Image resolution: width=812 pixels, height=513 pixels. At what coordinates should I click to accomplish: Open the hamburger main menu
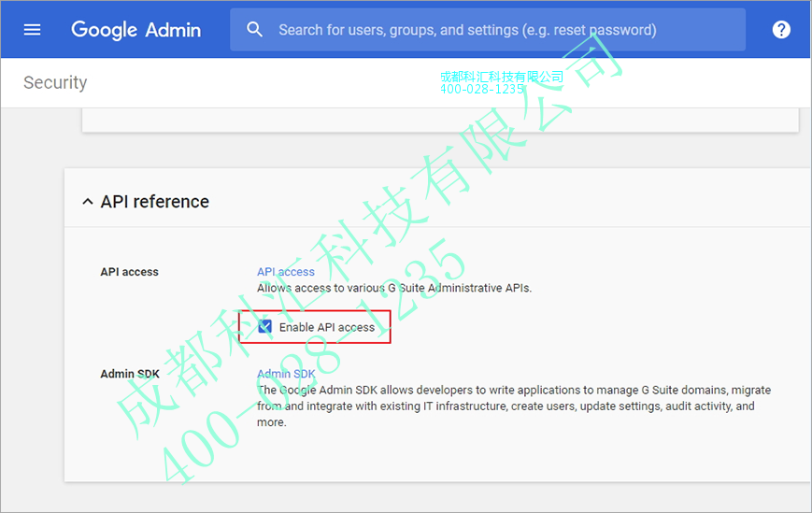pos(32,30)
